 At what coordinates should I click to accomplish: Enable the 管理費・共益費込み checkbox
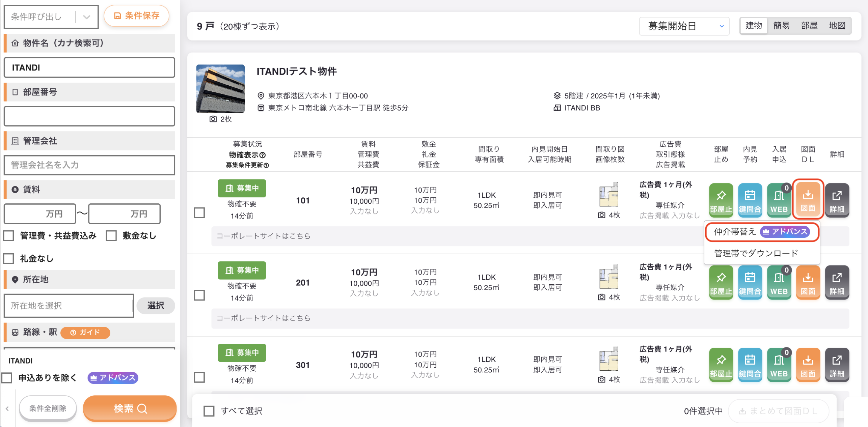click(9, 235)
